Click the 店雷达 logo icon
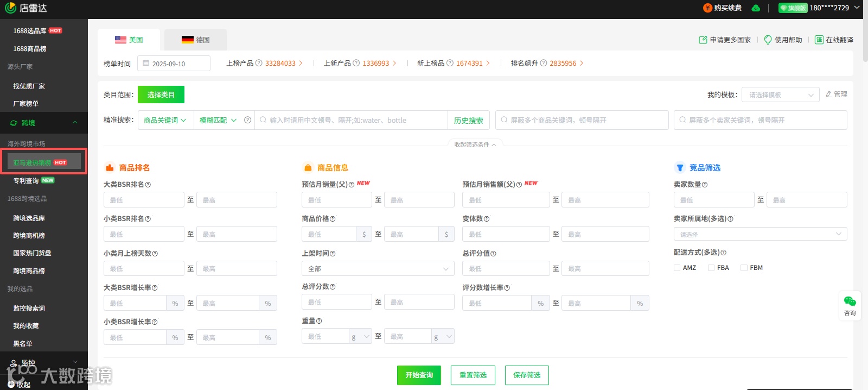This screenshot has width=868, height=390. (10, 8)
